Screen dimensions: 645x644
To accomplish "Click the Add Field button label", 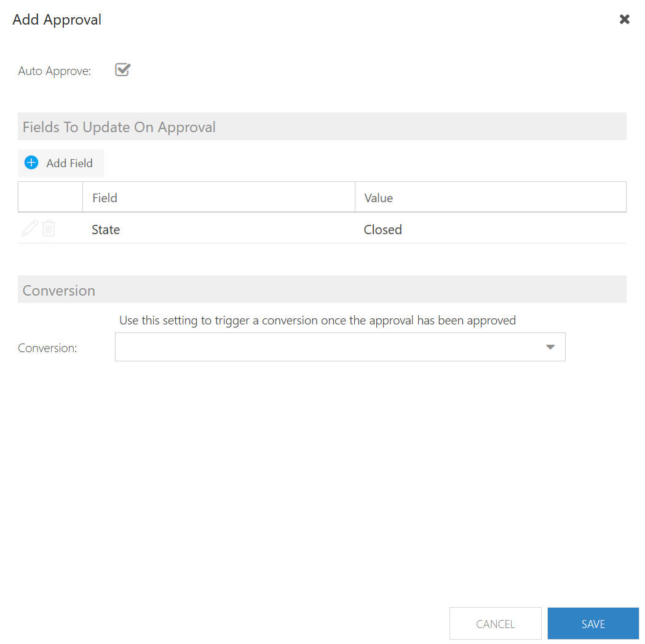I will [x=69, y=163].
